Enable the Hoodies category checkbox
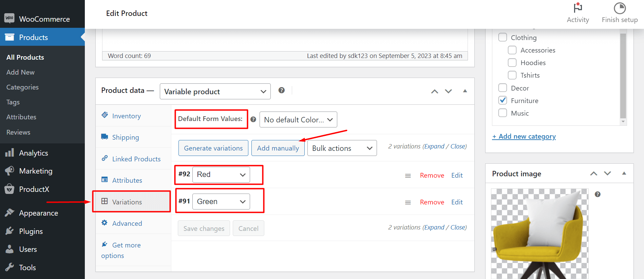Screen dimensions: 644x279 512,63
